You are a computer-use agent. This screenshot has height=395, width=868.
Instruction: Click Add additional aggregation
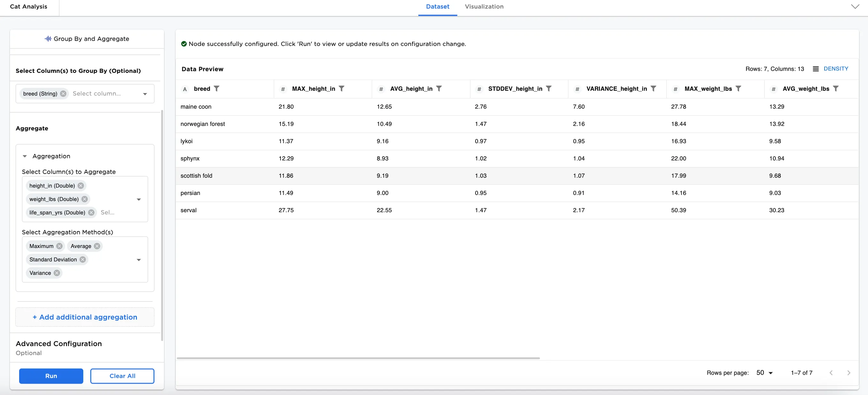click(x=85, y=317)
